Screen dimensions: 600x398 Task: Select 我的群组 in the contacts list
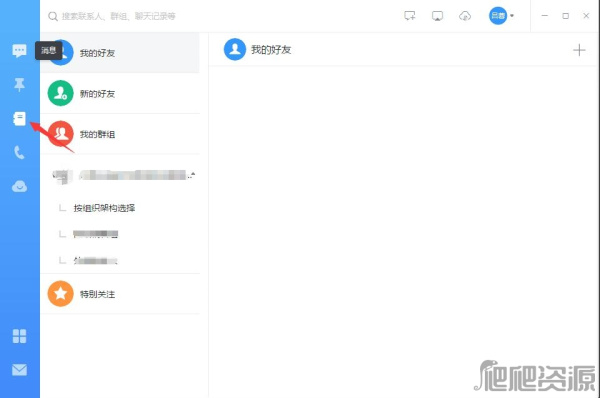[120, 134]
